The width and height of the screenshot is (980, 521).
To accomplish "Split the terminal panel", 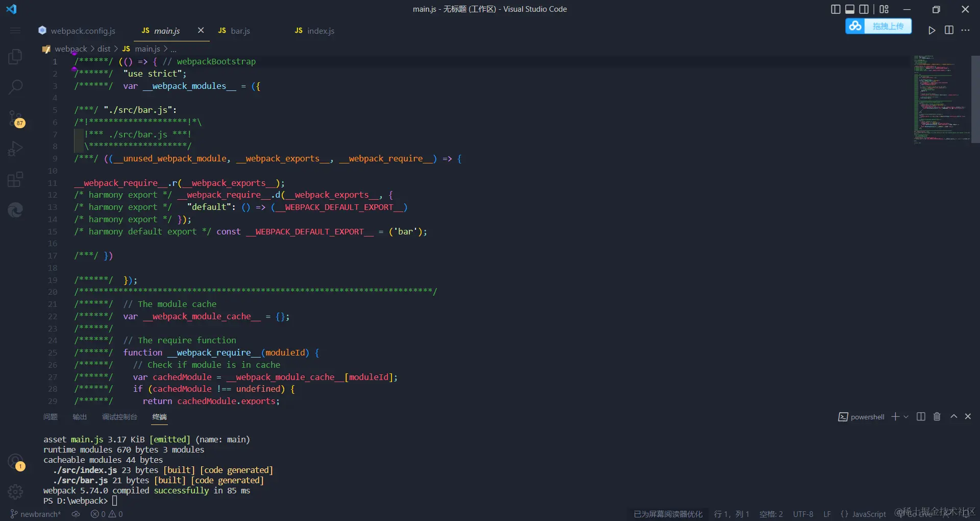I will pyautogui.click(x=921, y=417).
